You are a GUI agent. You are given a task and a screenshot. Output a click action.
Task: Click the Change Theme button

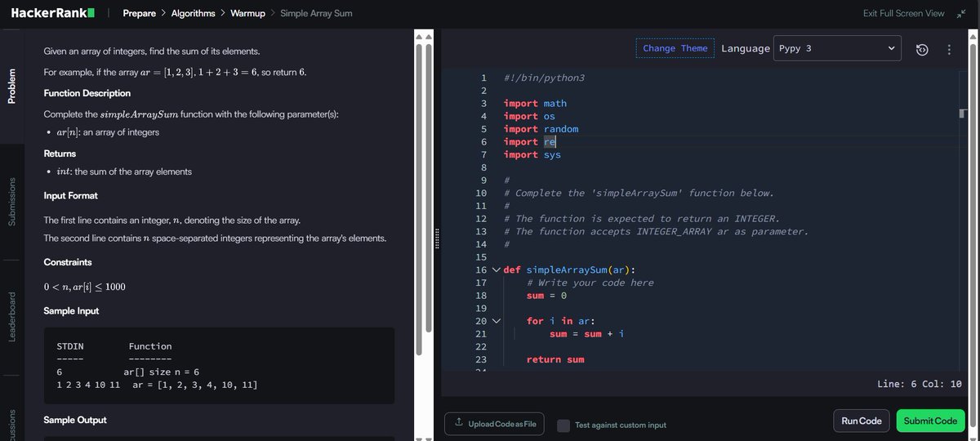pos(675,48)
